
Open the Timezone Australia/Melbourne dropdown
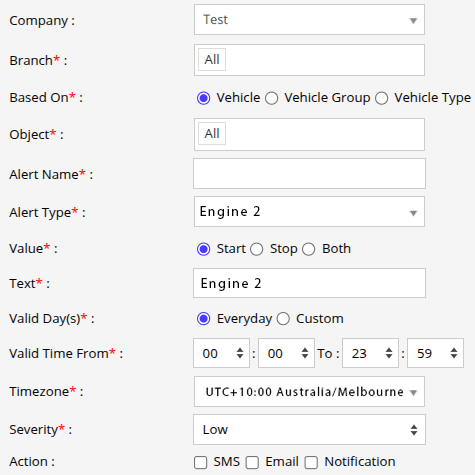[309, 392]
